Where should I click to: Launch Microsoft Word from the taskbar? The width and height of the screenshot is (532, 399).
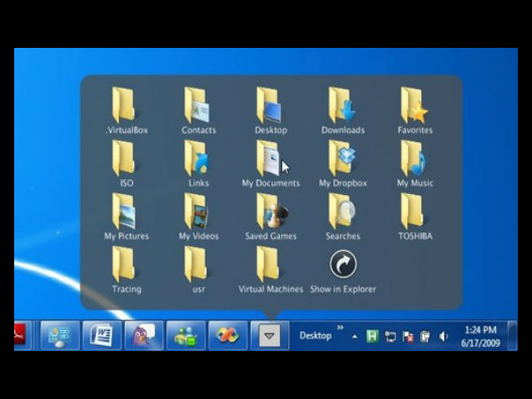pyautogui.click(x=102, y=335)
